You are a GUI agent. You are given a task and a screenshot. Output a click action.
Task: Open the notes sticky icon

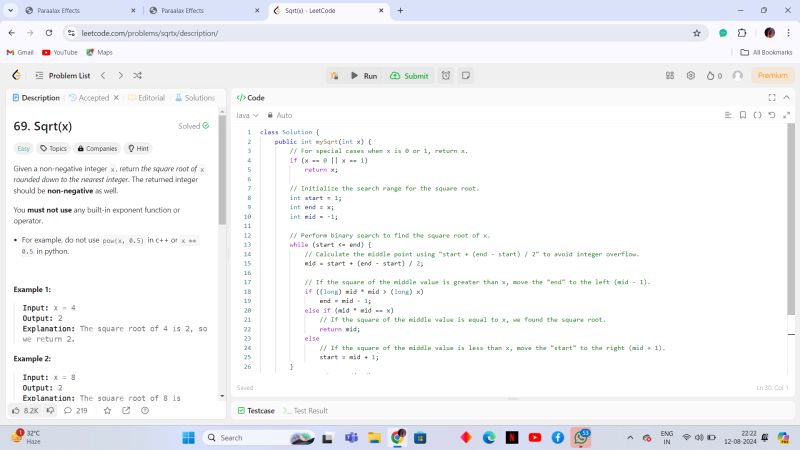466,76
